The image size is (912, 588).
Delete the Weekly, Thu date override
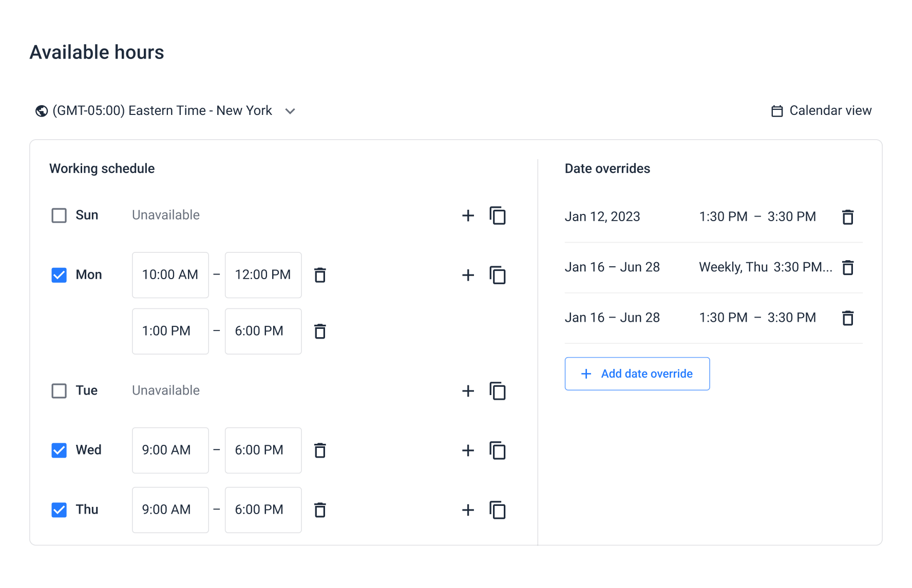[848, 267]
